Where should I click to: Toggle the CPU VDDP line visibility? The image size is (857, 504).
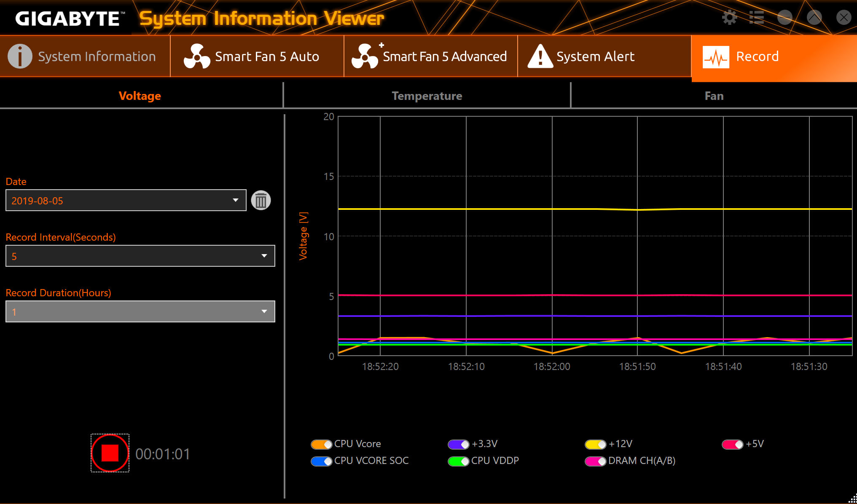(x=459, y=461)
